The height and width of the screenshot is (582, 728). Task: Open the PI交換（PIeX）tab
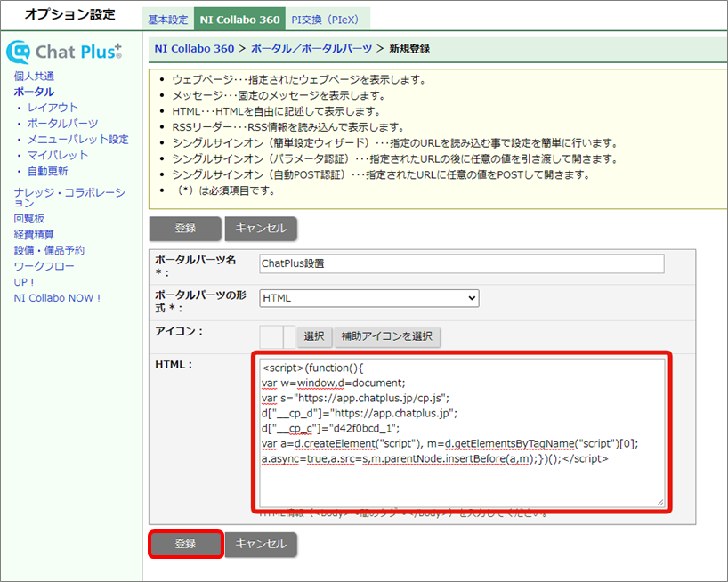click(326, 20)
